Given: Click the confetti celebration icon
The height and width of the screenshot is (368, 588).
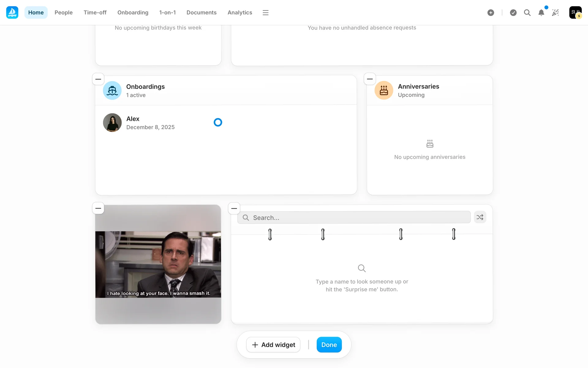Looking at the screenshot, I should click(x=555, y=13).
